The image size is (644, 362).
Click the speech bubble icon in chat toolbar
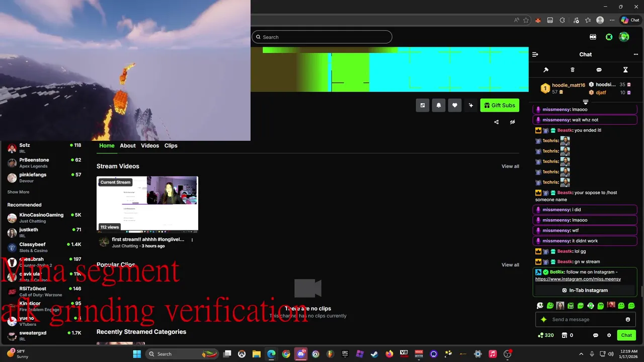coord(599,70)
